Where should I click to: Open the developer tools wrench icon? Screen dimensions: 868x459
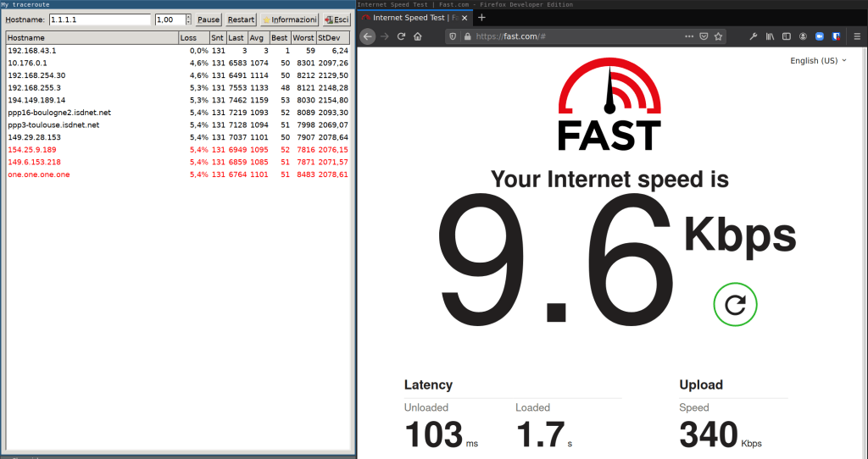pyautogui.click(x=753, y=36)
